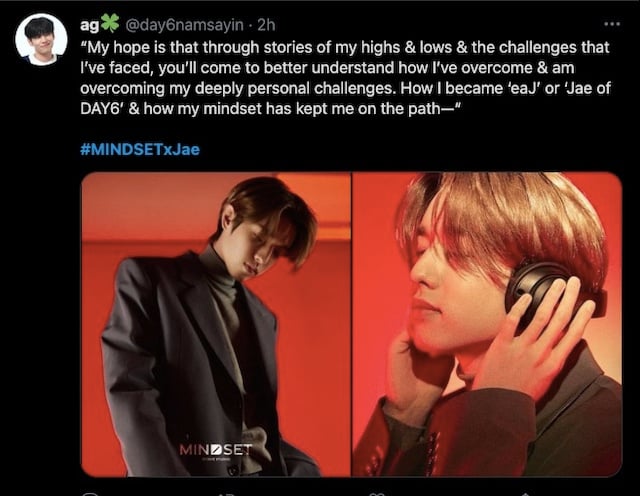Viewport: 640px width, 496px height.
Task: Open the left photo of man in suit
Action: click(216, 324)
